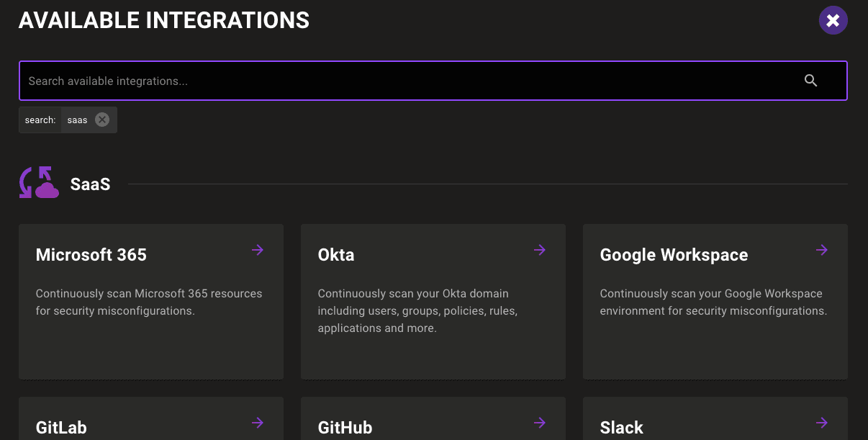868x440 pixels.
Task: Open the Microsoft 365 integration card
Action: [x=151, y=301]
